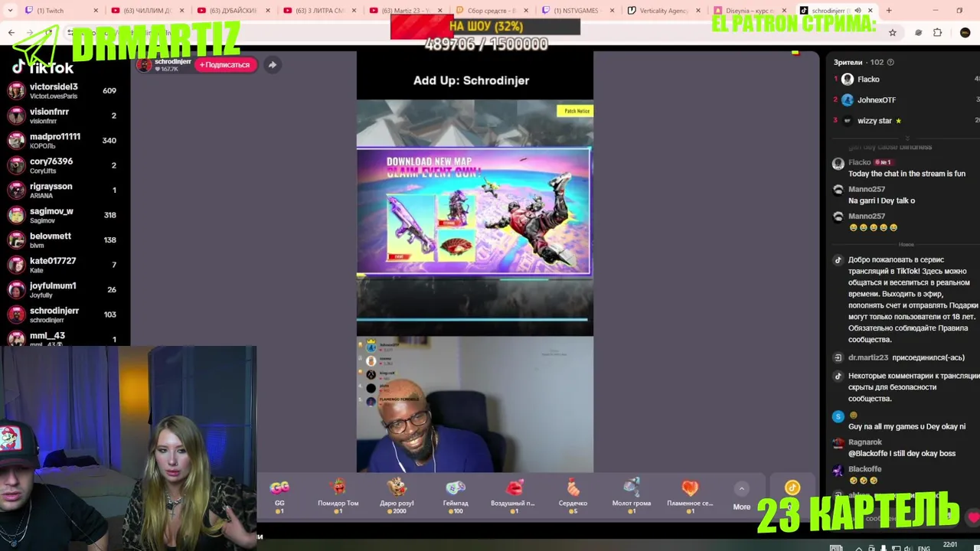Screen dimensions: 980x551
Task: Open a new browser tab
Action: [890, 11]
